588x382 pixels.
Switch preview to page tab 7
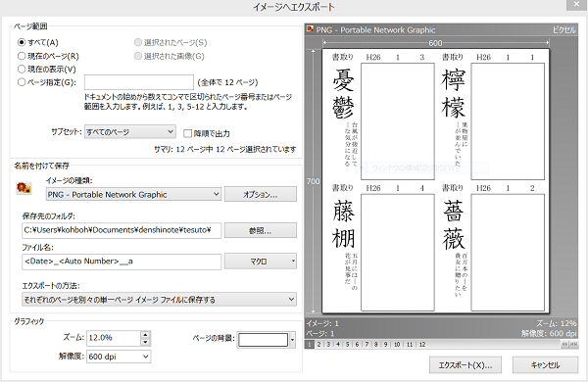click(x=367, y=344)
